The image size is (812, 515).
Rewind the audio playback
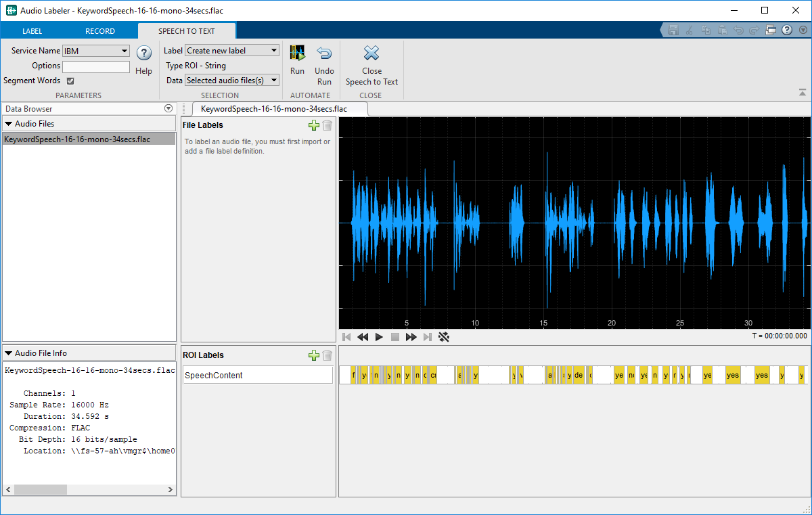(363, 337)
